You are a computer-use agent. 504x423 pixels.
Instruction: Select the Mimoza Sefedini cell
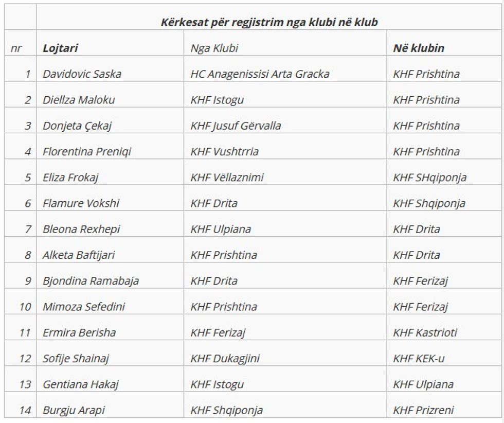click(x=84, y=307)
